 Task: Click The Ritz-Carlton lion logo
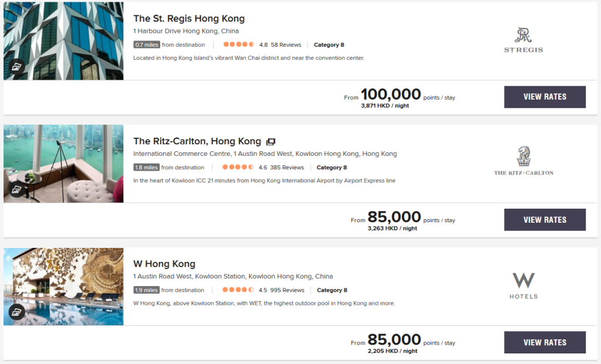point(524,161)
